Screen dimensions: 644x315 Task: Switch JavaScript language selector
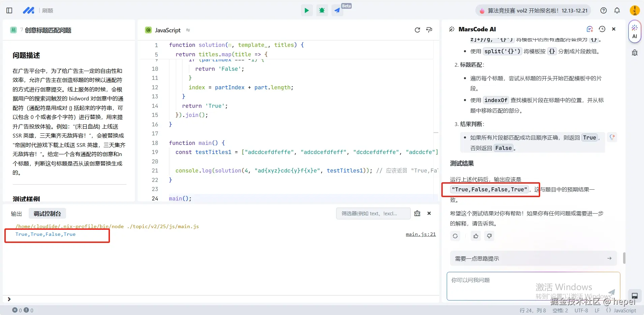click(x=168, y=30)
